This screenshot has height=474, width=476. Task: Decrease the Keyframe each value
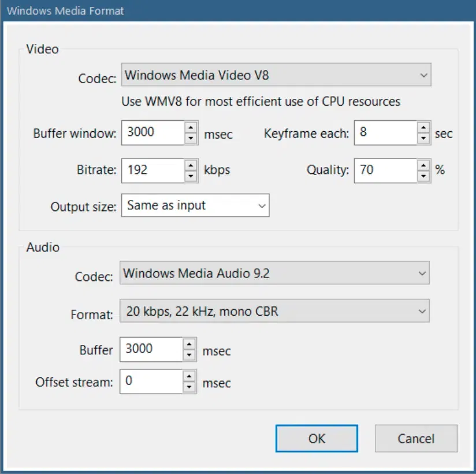click(424, 138)
